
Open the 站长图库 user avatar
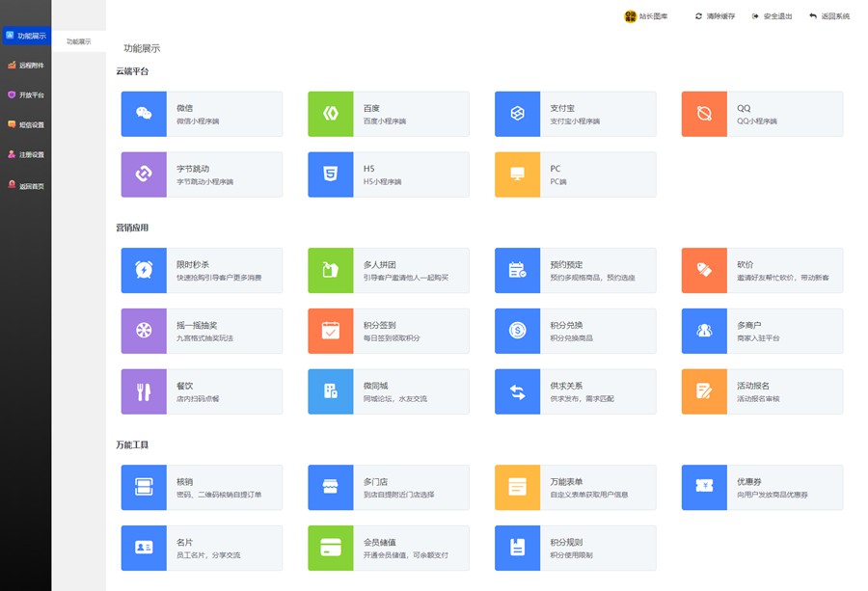[x=631, y=16]
